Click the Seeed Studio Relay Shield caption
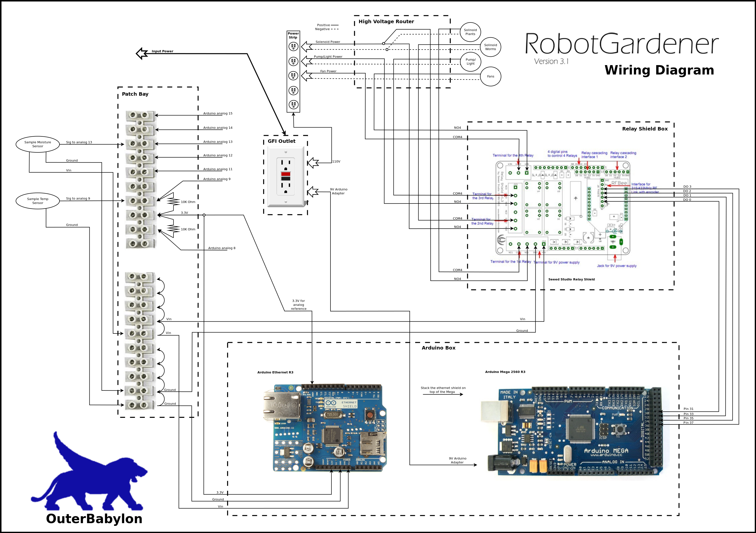The height and width of the screenshot is (533, 756). point(571,279)
